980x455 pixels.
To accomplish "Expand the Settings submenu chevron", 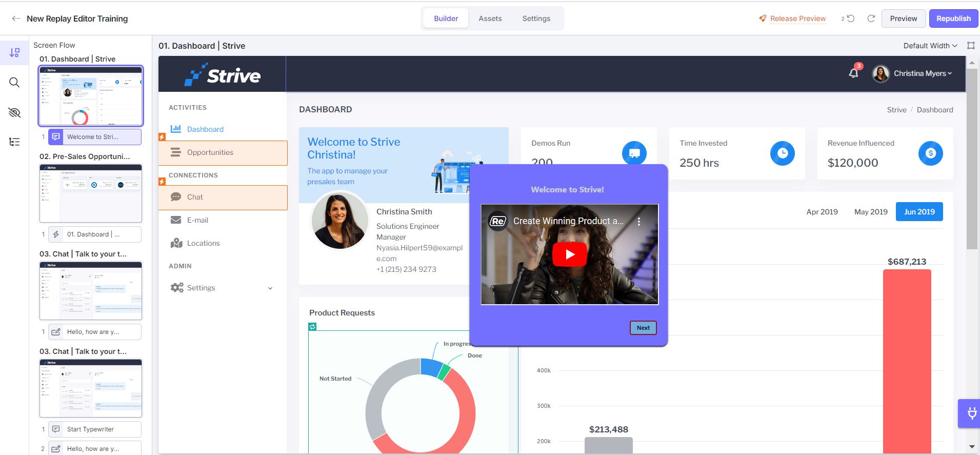I will (270, 288).
